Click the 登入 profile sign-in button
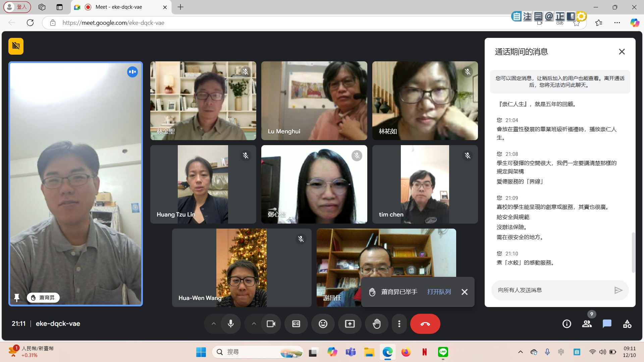Viewport: 644px width, 362px height. pos(17,7)
